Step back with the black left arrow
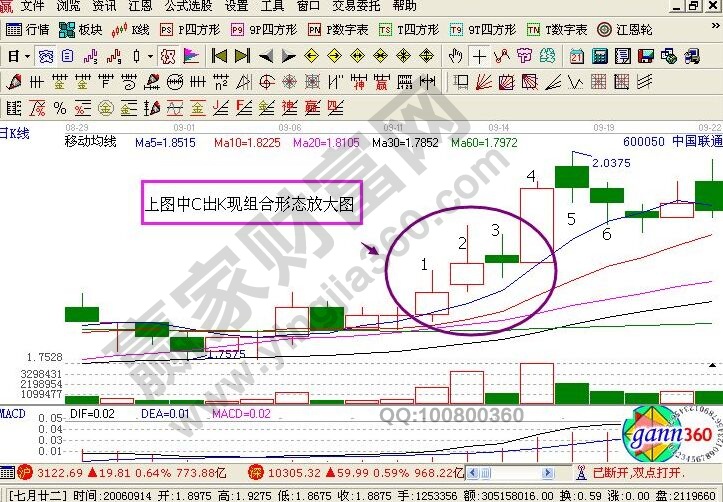 coord(266,57)
